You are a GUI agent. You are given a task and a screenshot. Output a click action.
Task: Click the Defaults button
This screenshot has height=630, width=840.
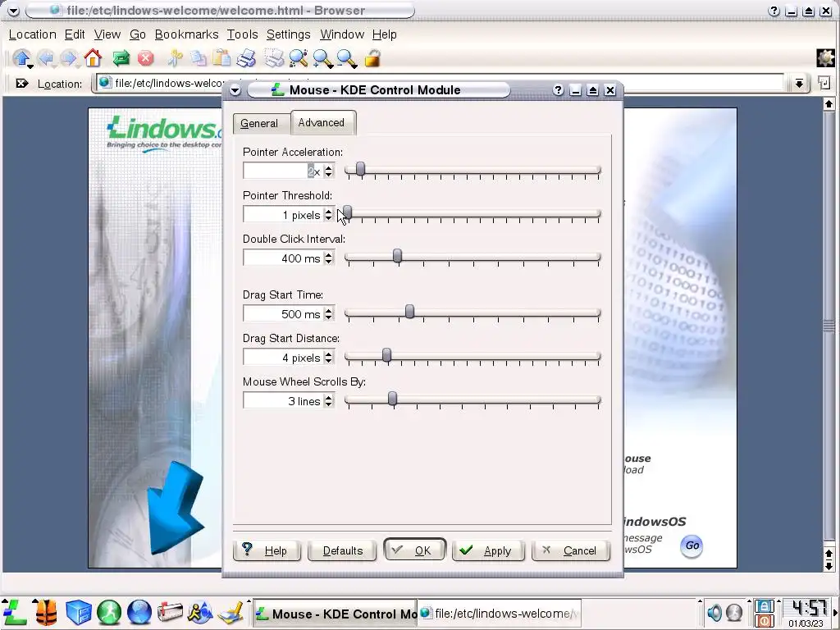(342, 550)
